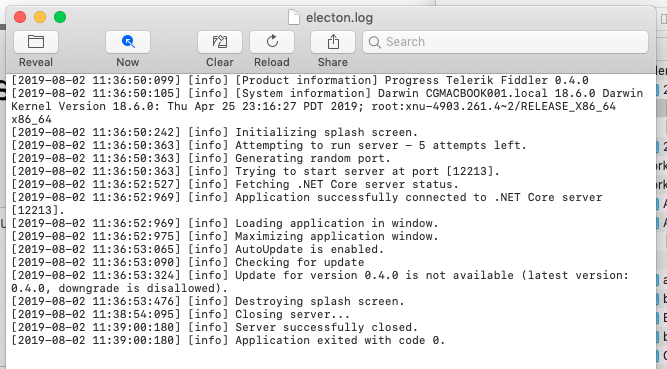Maximize window using green button
This screenshot has height=369, width=667.
(60, 17)
